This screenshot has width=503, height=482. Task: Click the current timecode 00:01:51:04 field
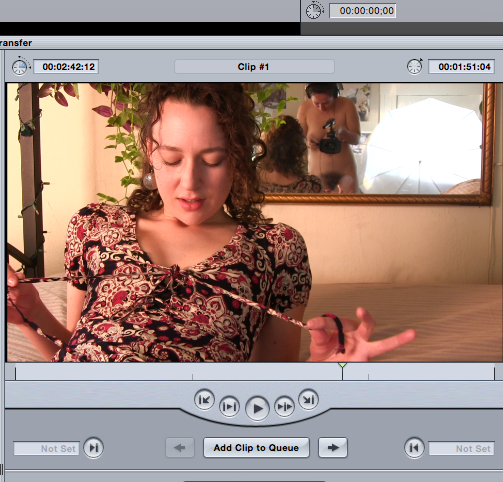tap(462, 67)
